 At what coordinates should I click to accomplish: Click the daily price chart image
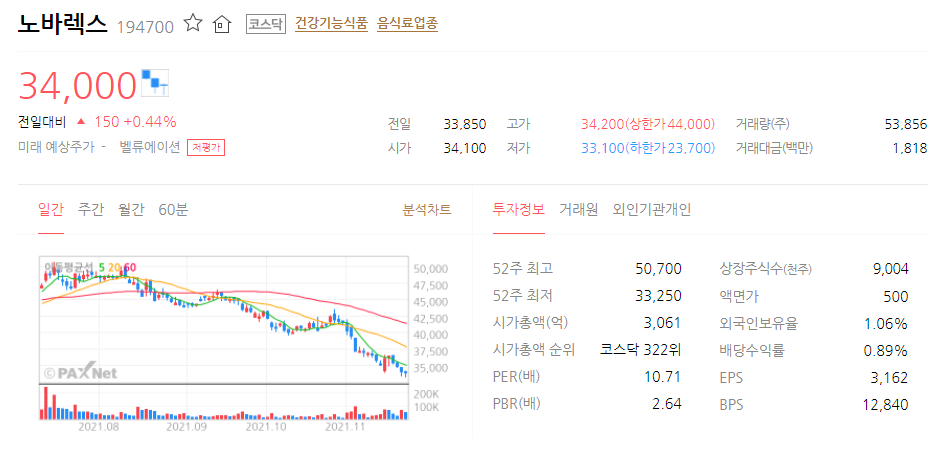[x=223, y=320]
